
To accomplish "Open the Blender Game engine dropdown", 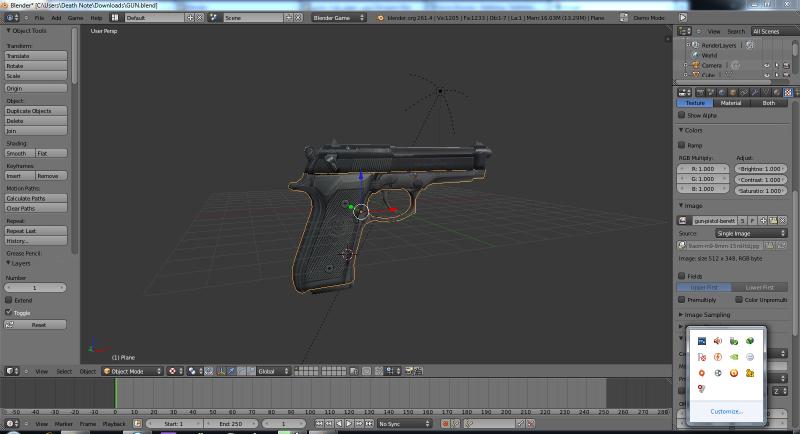I will coord(339,17).
